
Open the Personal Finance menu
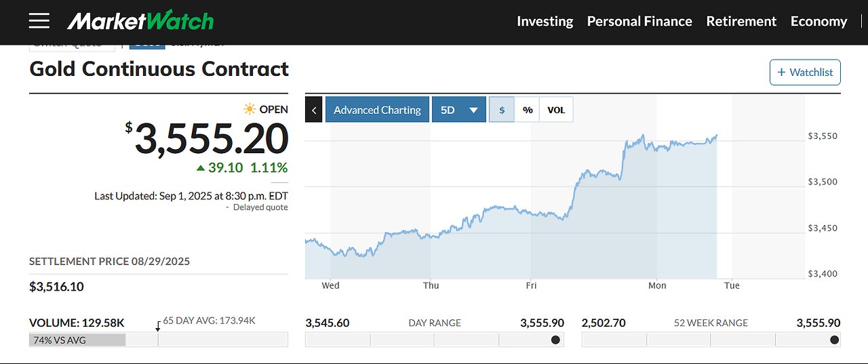pyautogui.click(x=639, y=21)
